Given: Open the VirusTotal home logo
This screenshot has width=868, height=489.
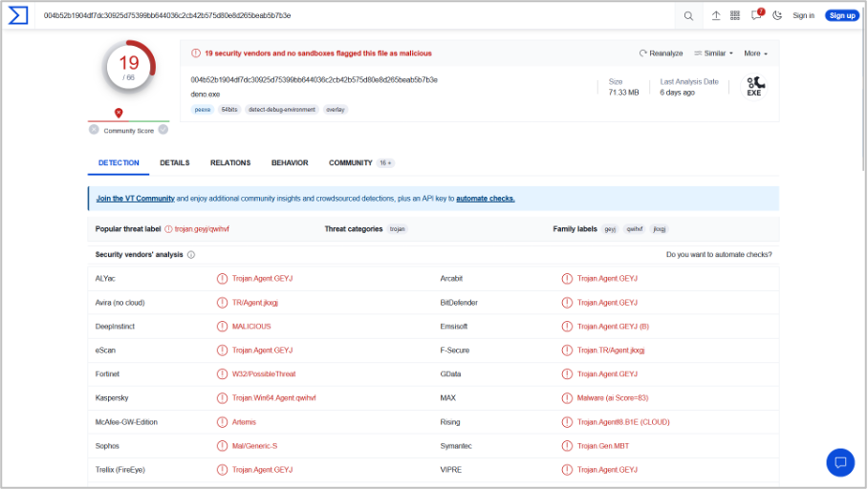Looking at the screenshot, I should coord(18,15).
